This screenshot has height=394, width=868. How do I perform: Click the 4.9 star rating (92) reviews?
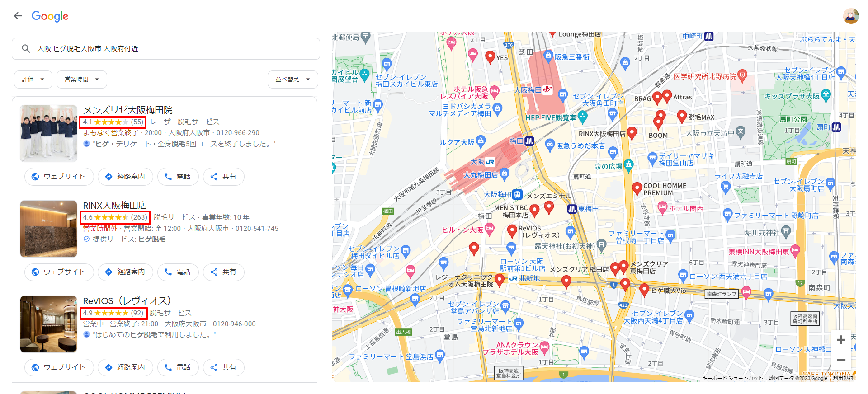pyautogui.click(x=113, y=313)
